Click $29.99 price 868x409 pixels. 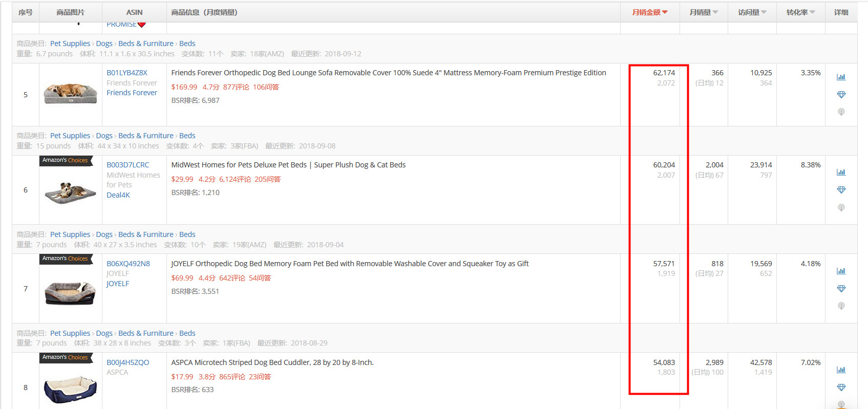(x=182, y=179)
